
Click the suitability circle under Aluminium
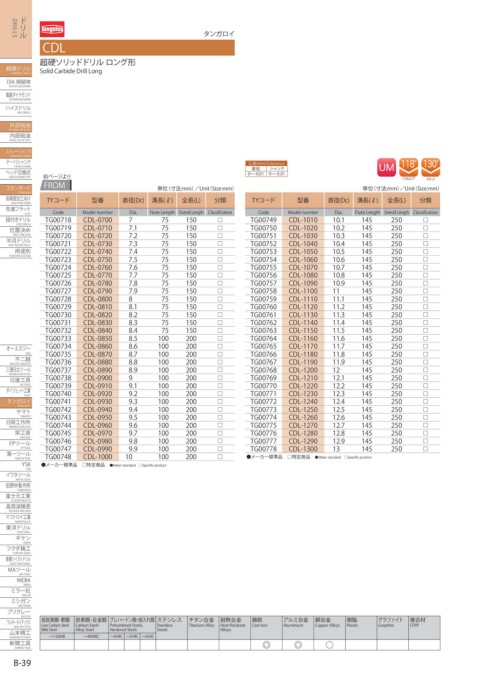click(x=298, y=645)
